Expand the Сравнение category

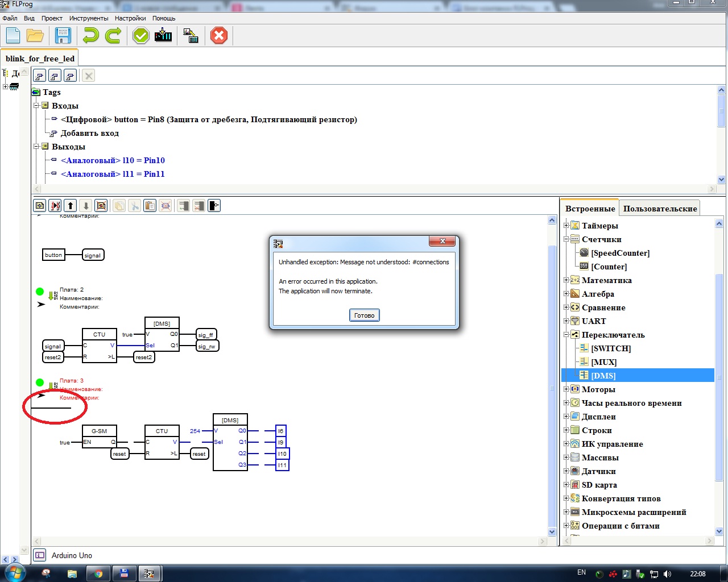[566, 307]
